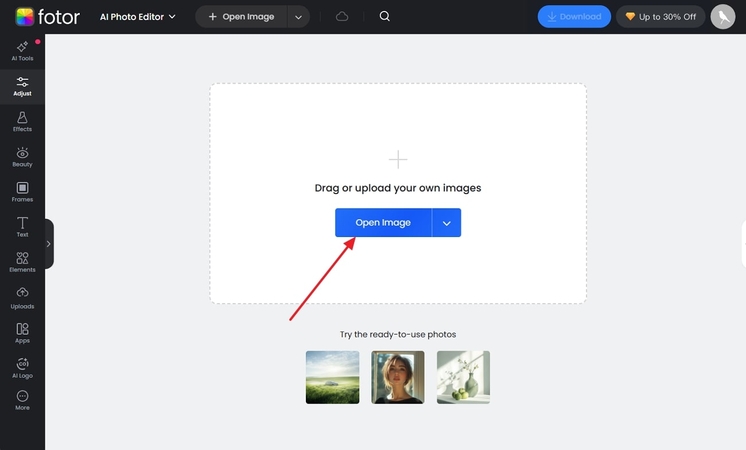Select the vase and apples sample photo
746x450 pixels.
(x=463, y=377)
